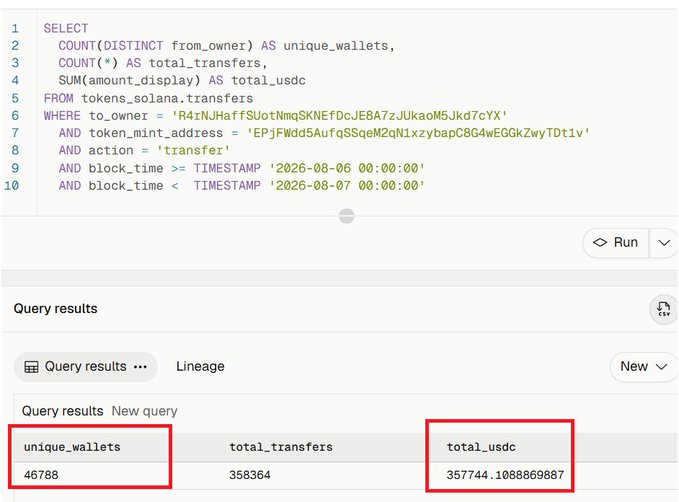Click the New query link

(x=144, y=411)
